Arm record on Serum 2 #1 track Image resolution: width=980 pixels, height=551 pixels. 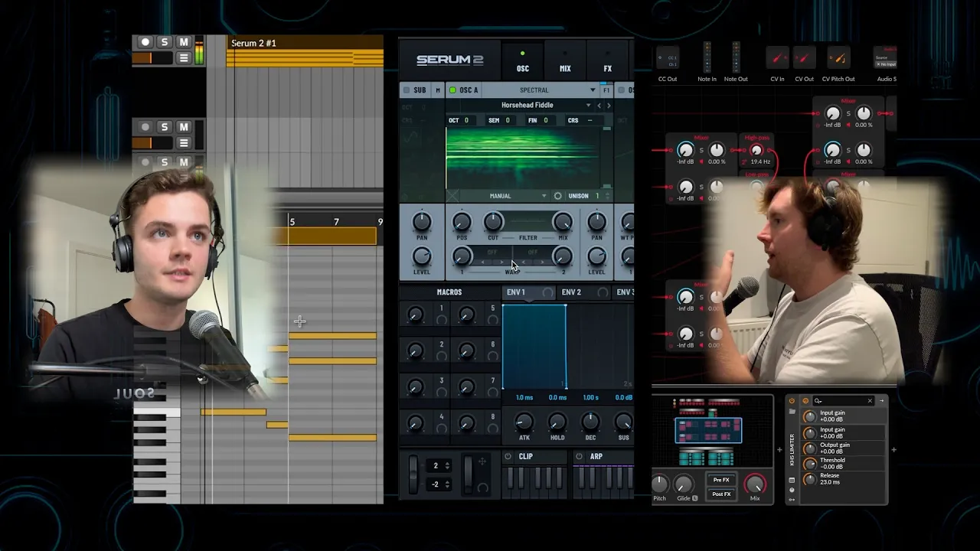coord(145,42)
